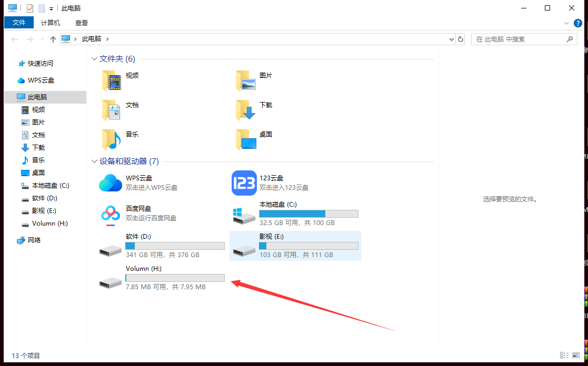588x366 pixels.
Task: Click the text 341 GB 可用, 共 376 GB
Action: (x=163, y=255)
